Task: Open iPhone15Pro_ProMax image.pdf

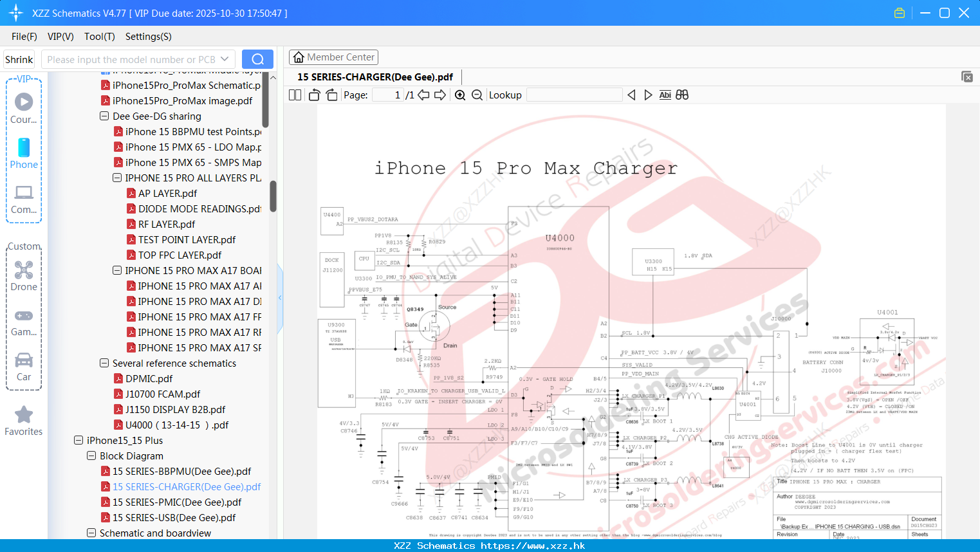Action: (x=177, y=101)
